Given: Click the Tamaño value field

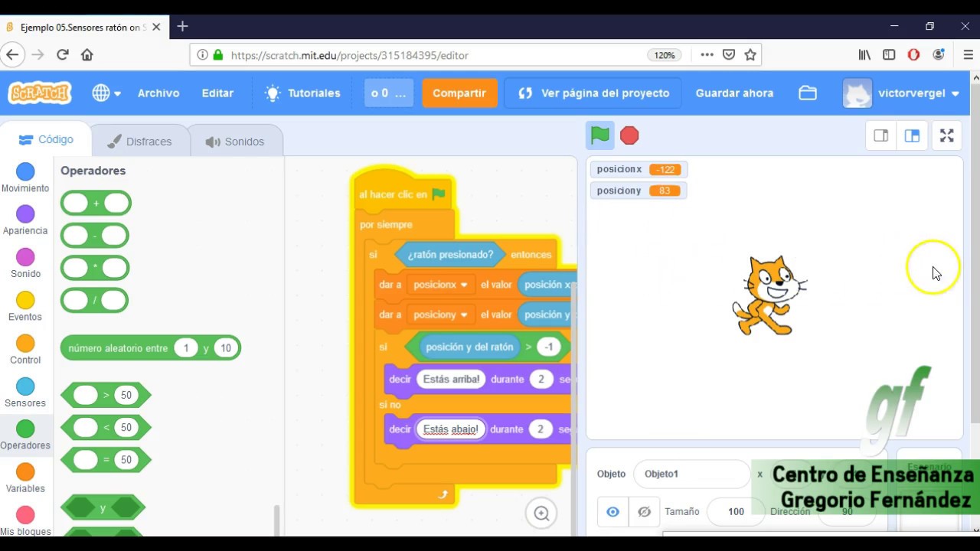Looking at the screenshot, I should click(736, 511).
